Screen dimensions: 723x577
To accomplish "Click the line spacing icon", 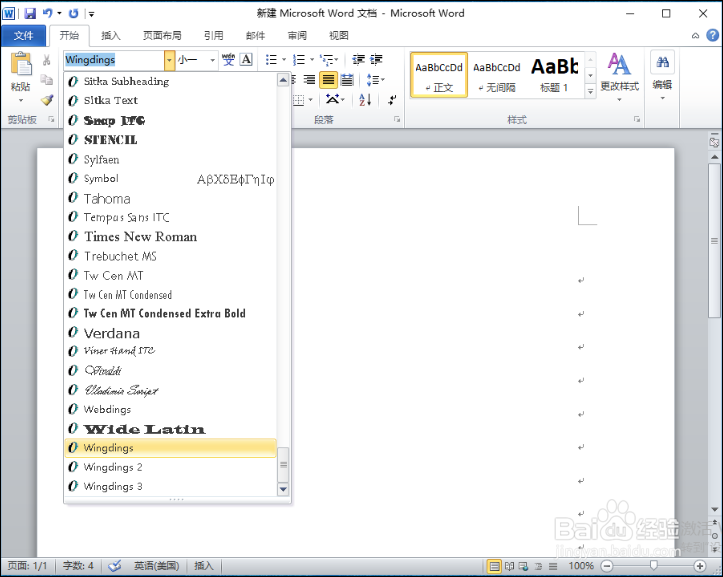I will (x=373, y=80).
